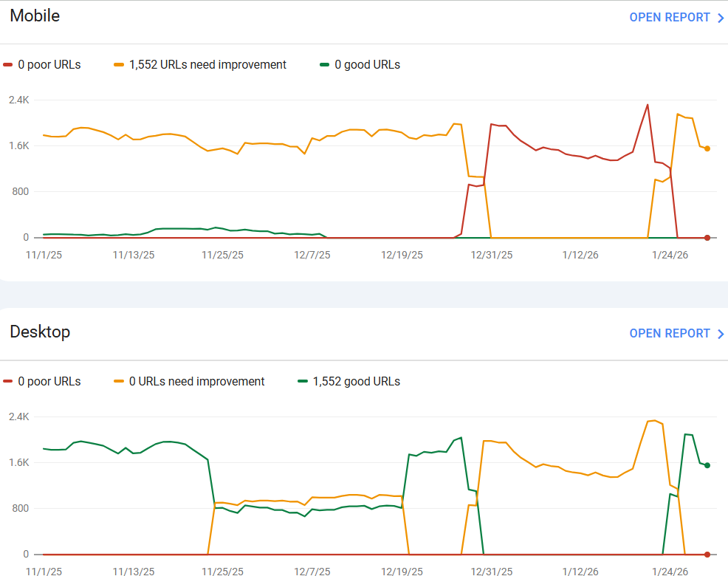Open the Mobile report link
This screenshot has width=728, height=576.
coord(676,18)
